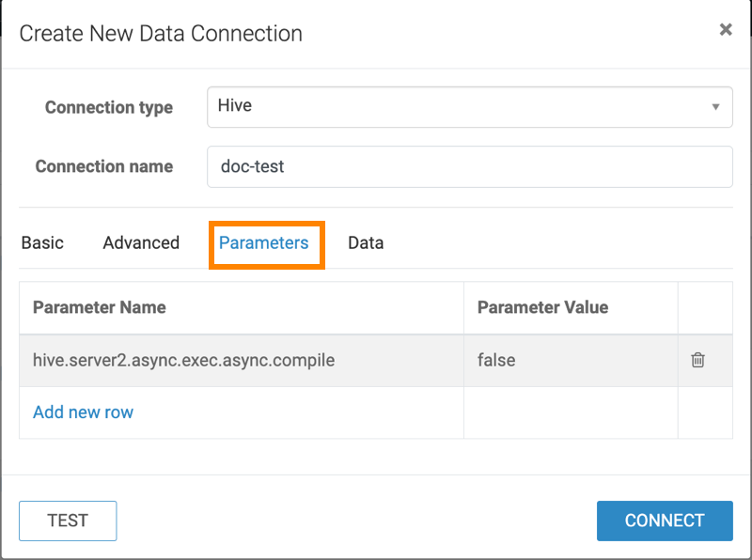Go to the Data tab
Screen dimensions: 752x560
(x=366, y=242)
